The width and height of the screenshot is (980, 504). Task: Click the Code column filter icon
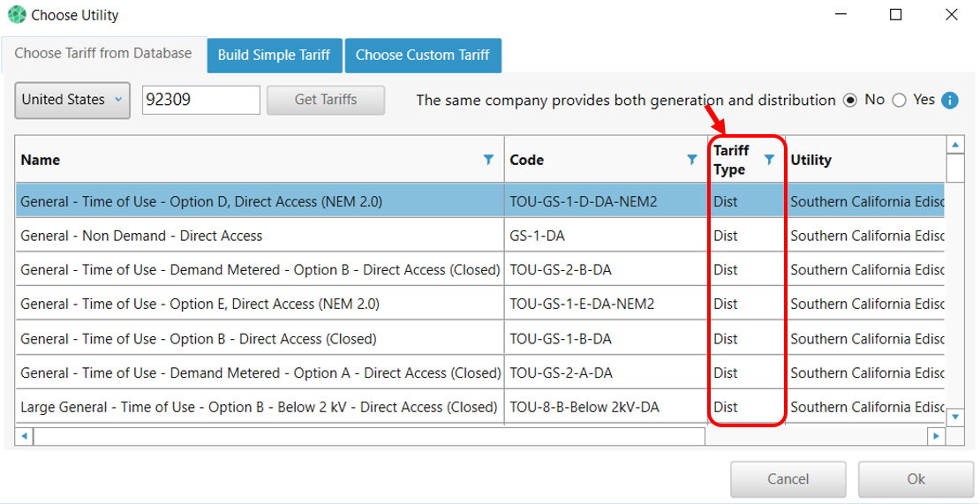click(x=692, y=160)
